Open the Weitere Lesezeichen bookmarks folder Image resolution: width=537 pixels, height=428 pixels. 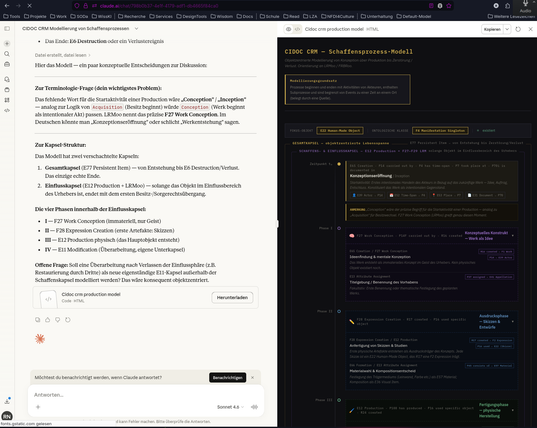pyautogui.click(x=512, y=16)
